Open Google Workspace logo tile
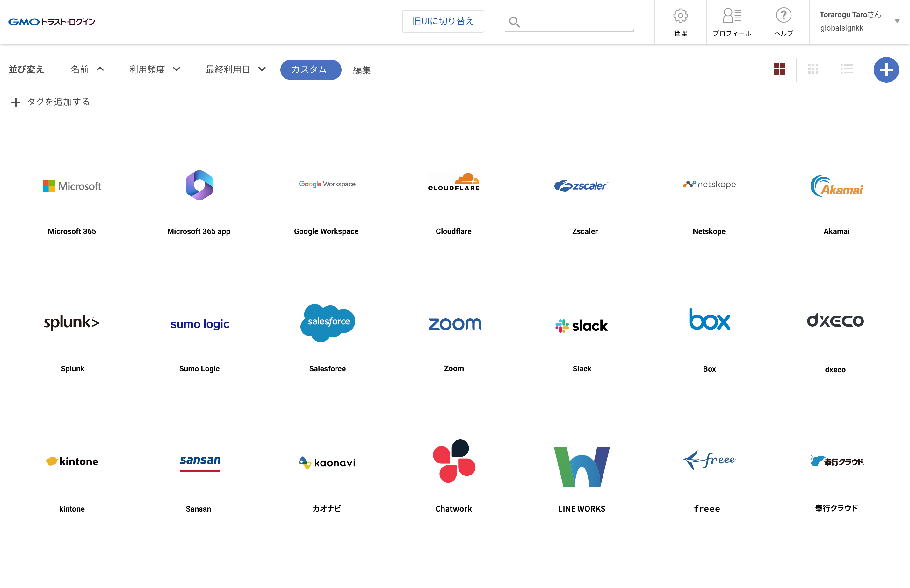 [327, 184]
